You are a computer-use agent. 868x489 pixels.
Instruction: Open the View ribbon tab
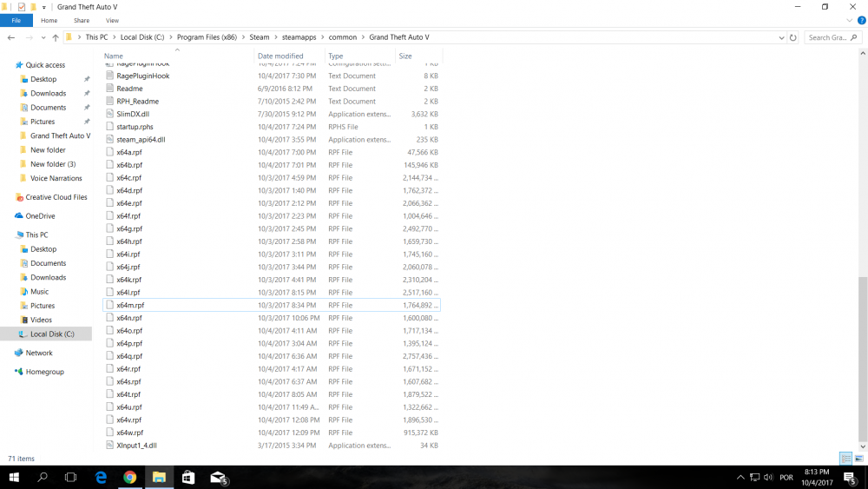(112, 21)
